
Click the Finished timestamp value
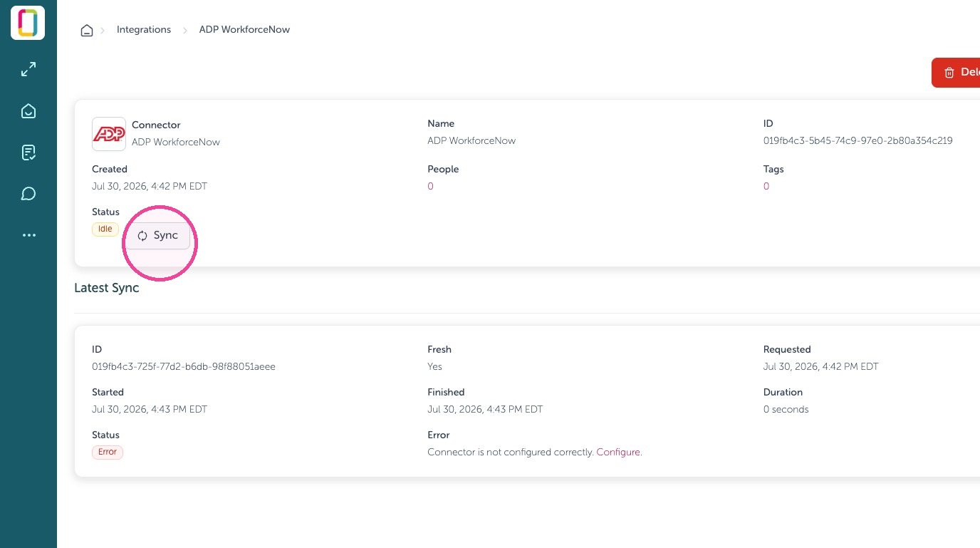click(x=485, y=410)
